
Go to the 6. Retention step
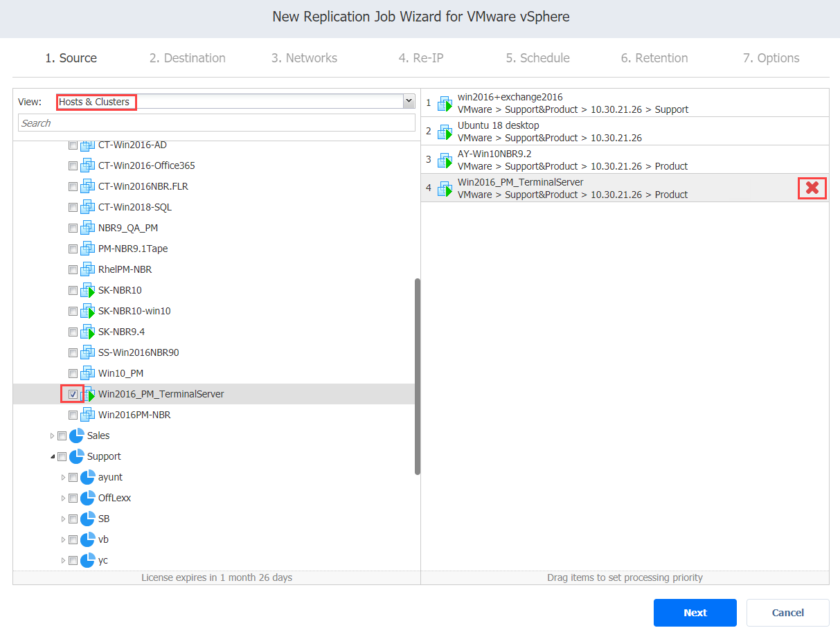pos(654,58)
